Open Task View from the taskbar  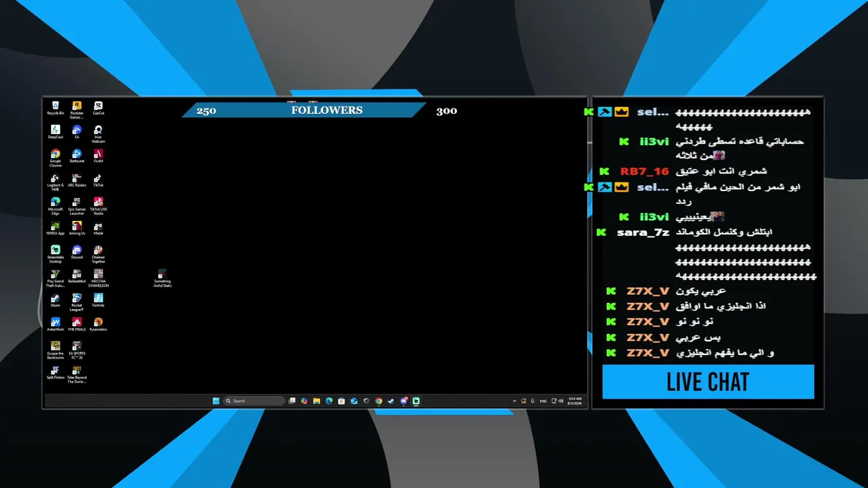292,401
